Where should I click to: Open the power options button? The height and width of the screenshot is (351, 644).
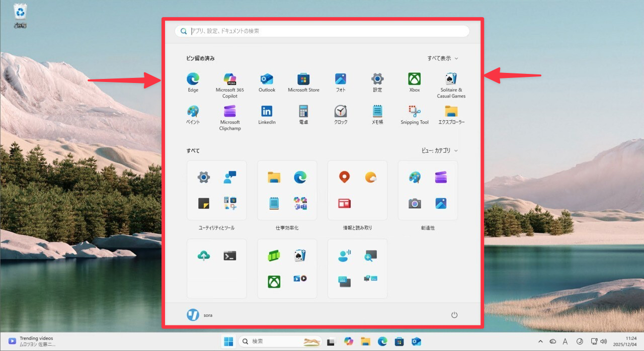[454, 315]
